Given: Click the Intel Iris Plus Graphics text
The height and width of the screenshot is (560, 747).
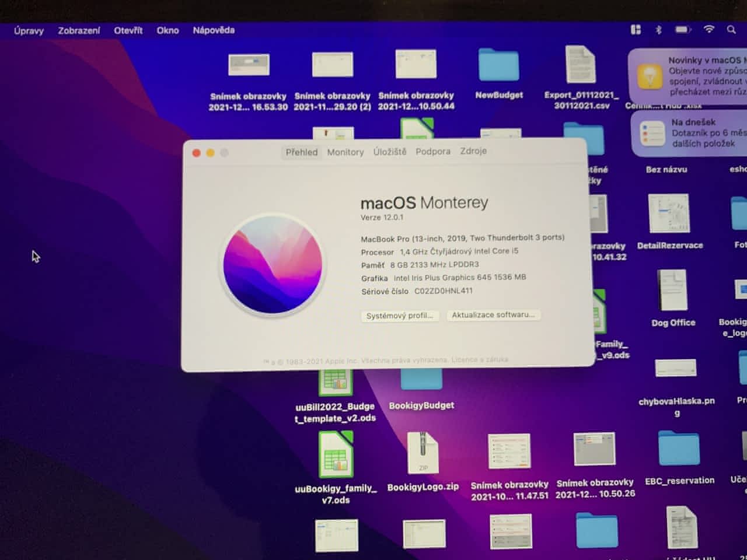Looking at the screenshot, I should click(460, 278).
